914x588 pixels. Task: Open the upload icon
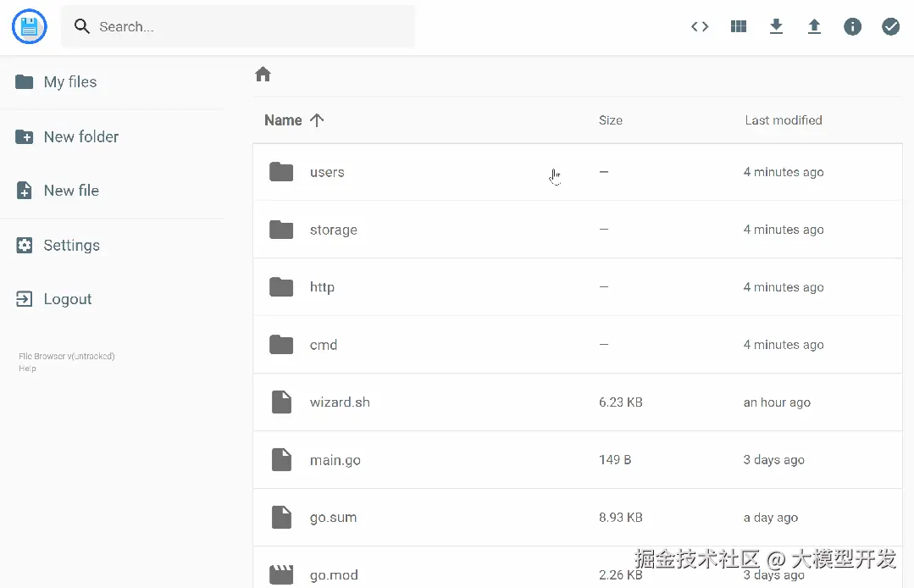coord(814,26)
